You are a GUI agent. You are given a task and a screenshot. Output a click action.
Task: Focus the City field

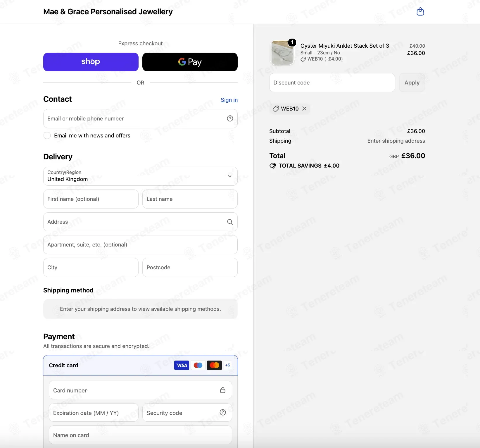point(91,268)
